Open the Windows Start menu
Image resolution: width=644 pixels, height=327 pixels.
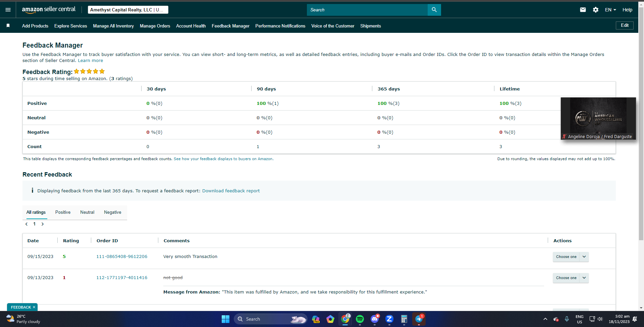[225, 319]
